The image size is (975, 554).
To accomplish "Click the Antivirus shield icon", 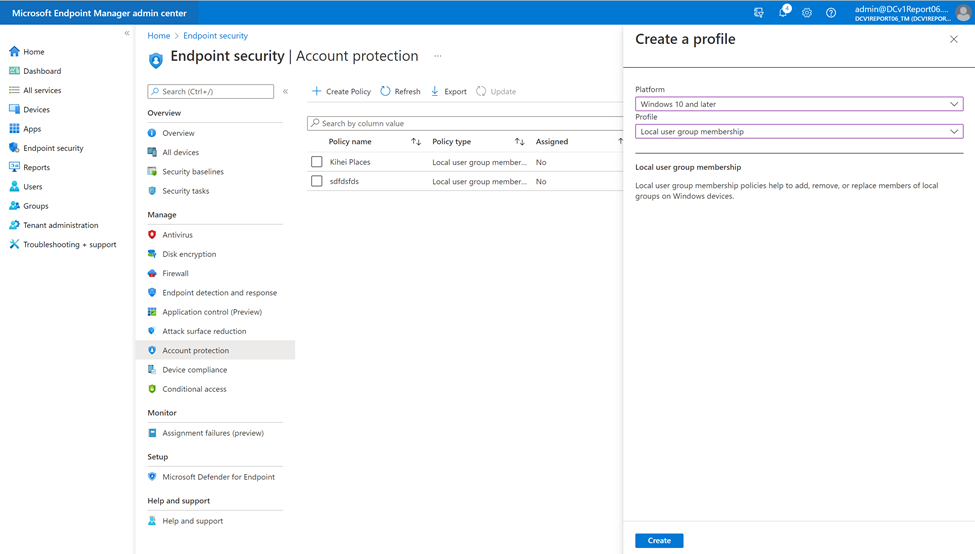I will pos(152,235).
